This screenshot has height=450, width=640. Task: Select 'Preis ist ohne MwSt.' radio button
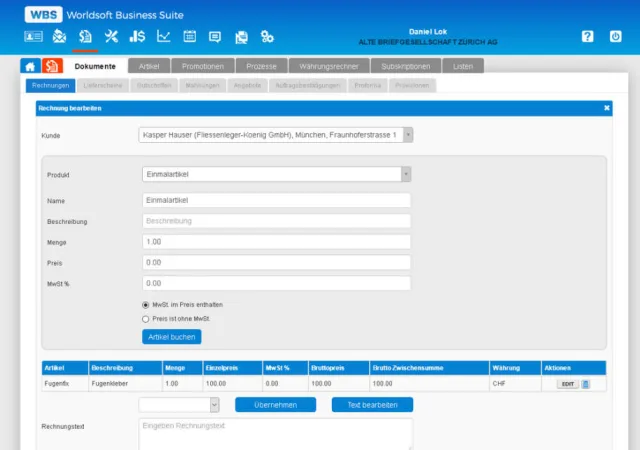pos(146,319)
